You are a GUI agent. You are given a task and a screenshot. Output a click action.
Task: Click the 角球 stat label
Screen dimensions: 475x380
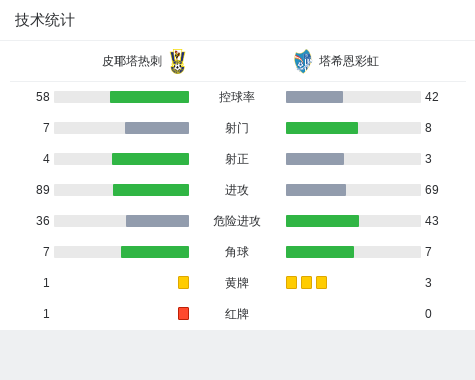(x=237, y=252)
